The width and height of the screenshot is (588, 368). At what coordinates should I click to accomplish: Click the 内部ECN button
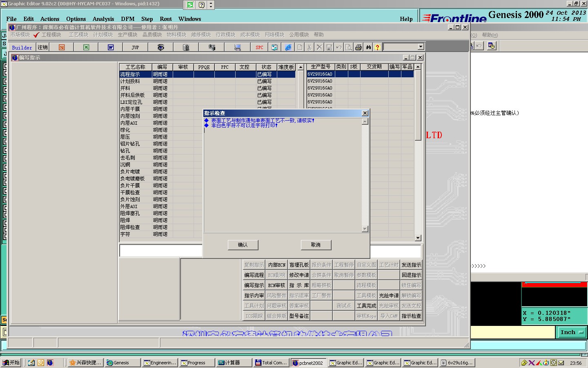click(276, 265)
